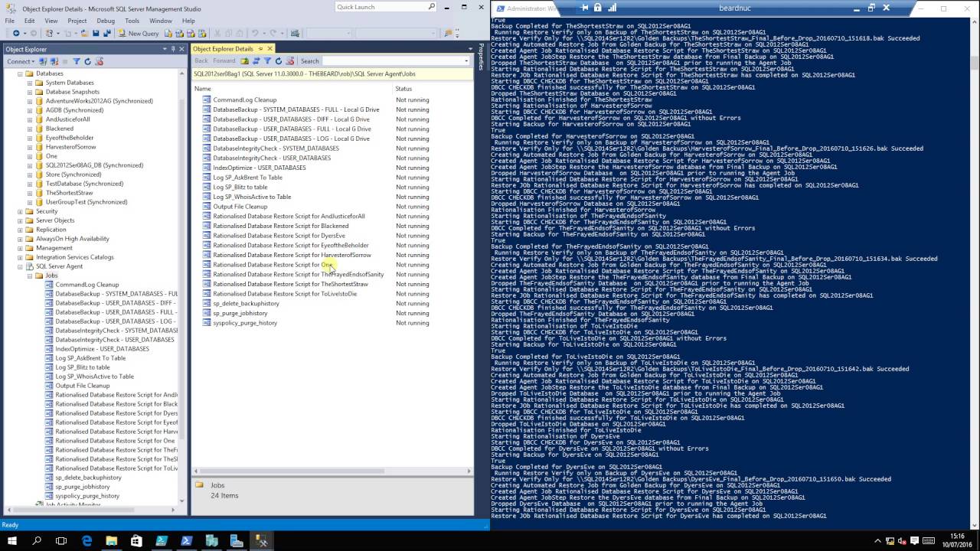980x551 pixels.
Task: Open Microsoft Edge from the taskbar
Action: [87, 540]
